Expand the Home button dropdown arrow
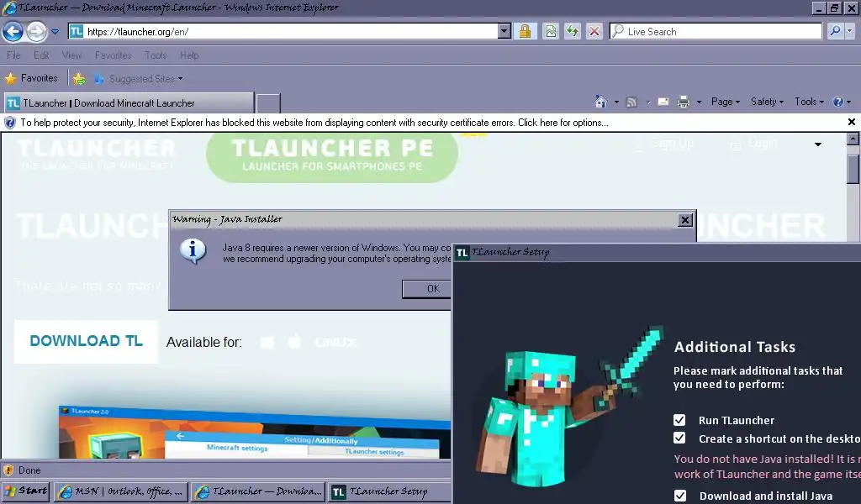 pyautogui.click(x=616, y=102)
